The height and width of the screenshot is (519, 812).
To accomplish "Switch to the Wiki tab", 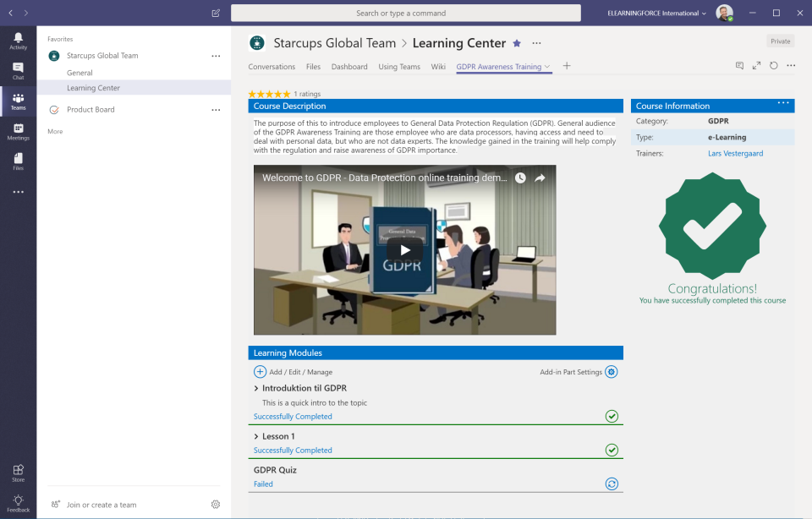I will coord(438,66).
